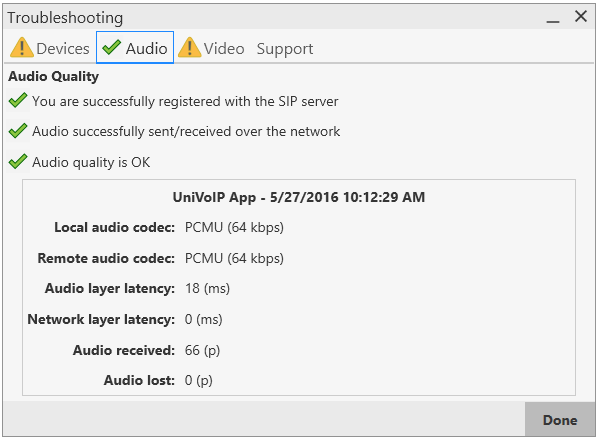Click checkmark next to SIP server registration
Image resolution: width=599 pixels, height=441 pixels.
pos(18,101)
